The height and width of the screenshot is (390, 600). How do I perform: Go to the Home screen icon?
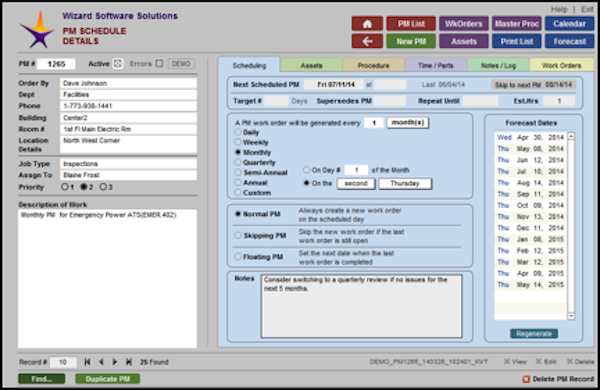click(367, 24)
